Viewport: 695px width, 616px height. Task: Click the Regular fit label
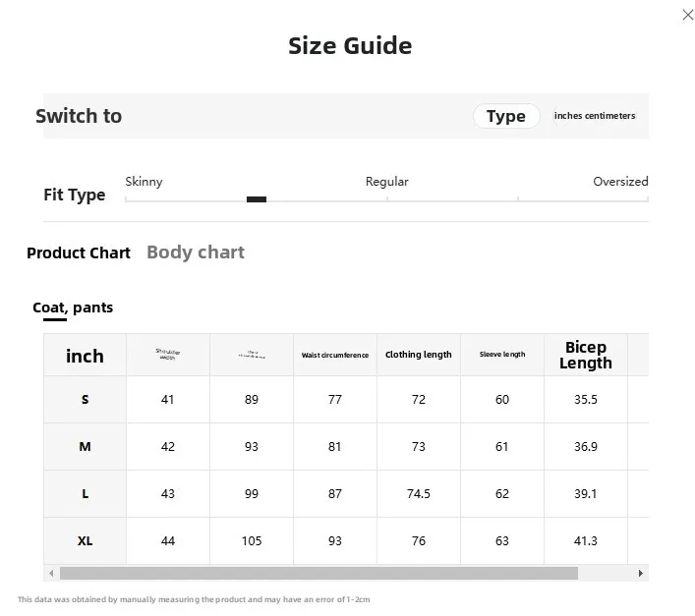(x=387, y=182)
